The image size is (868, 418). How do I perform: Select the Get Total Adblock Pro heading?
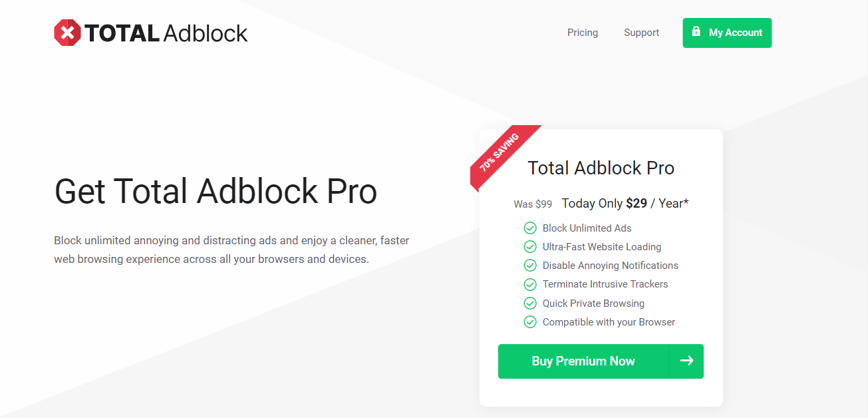click(x=216, y=192)
